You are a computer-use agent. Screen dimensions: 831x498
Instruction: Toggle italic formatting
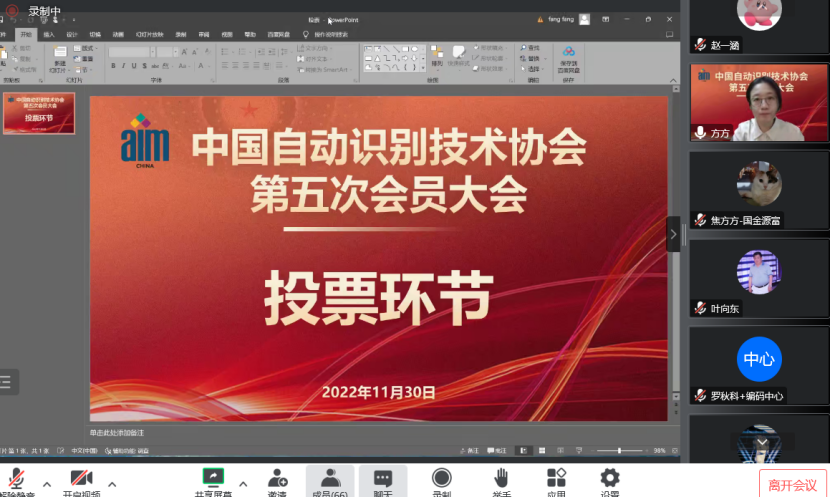pyautogui.click(x=123, y=66)
